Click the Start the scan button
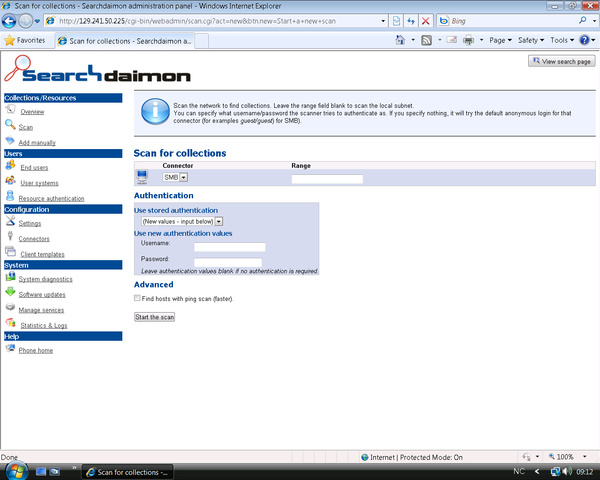 (x=155, y=317)
